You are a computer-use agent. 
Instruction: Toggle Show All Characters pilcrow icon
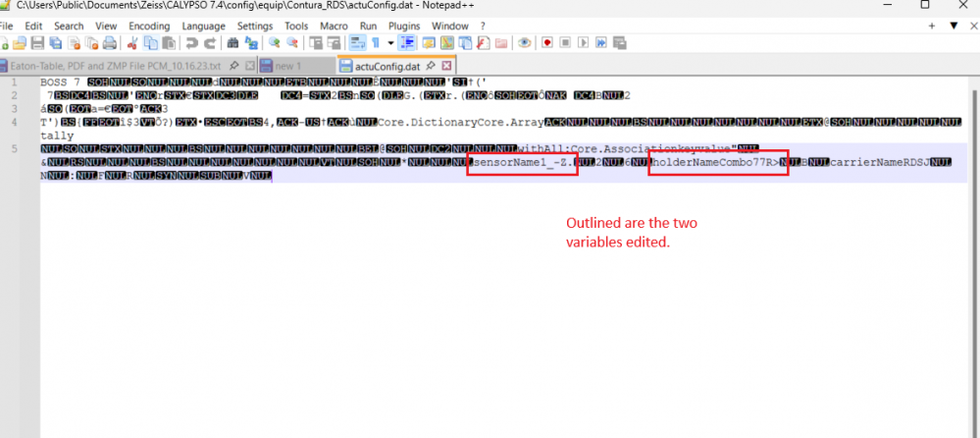[x=376, y=43]
